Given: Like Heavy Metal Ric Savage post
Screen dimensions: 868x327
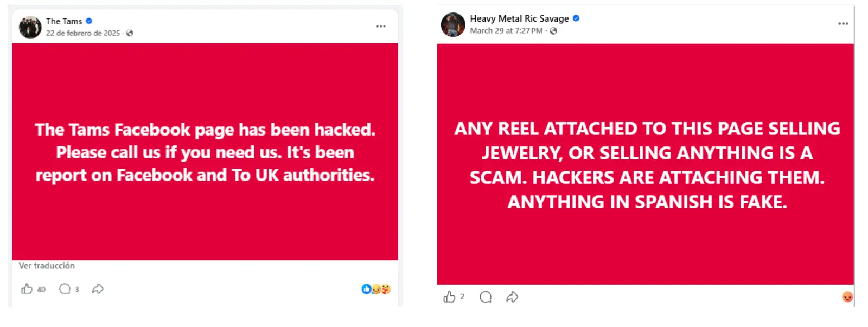Looking at the screenshot, I should pos(449,297).
